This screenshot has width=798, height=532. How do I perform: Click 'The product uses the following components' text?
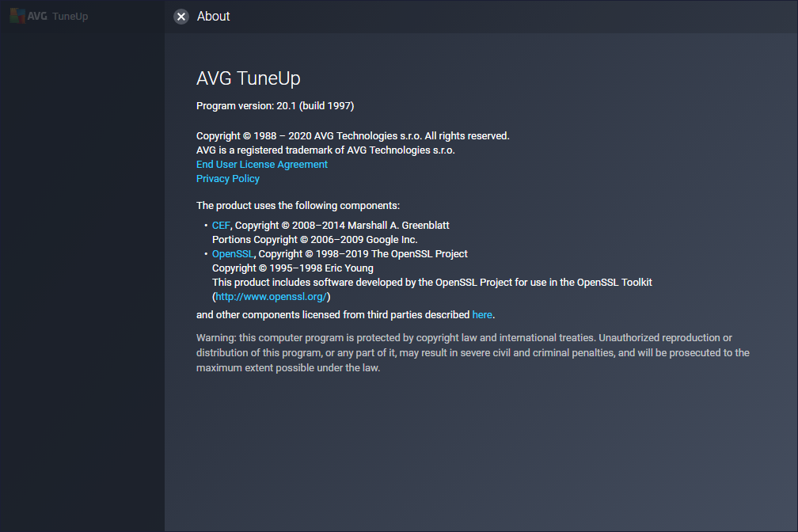click(298, 206)
